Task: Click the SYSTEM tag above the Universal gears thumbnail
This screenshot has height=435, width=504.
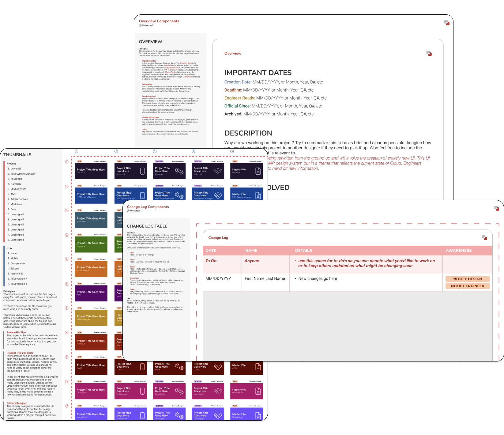Action: [159, 161]
